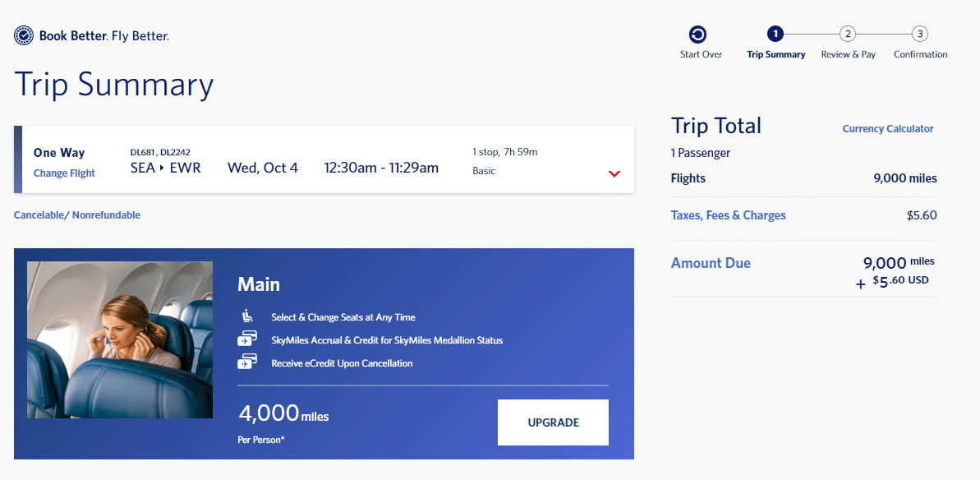Click the step 1 Trip Summary circle

pos(775,35)
